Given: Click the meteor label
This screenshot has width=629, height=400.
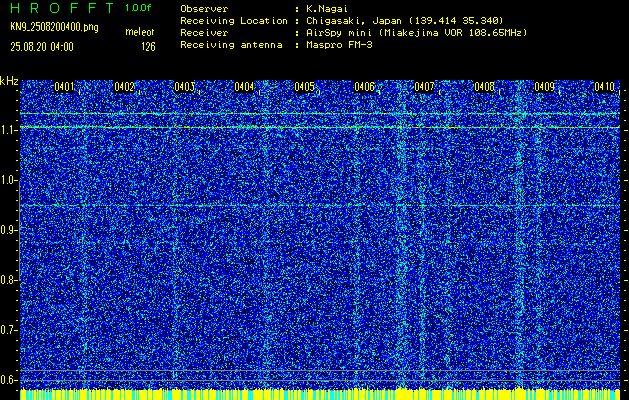Looking at the screenshot, I should (140, 32).
